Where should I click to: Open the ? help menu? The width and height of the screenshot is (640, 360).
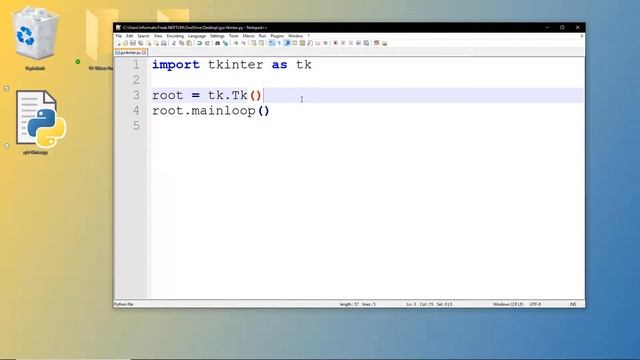(x=309, y=36)
